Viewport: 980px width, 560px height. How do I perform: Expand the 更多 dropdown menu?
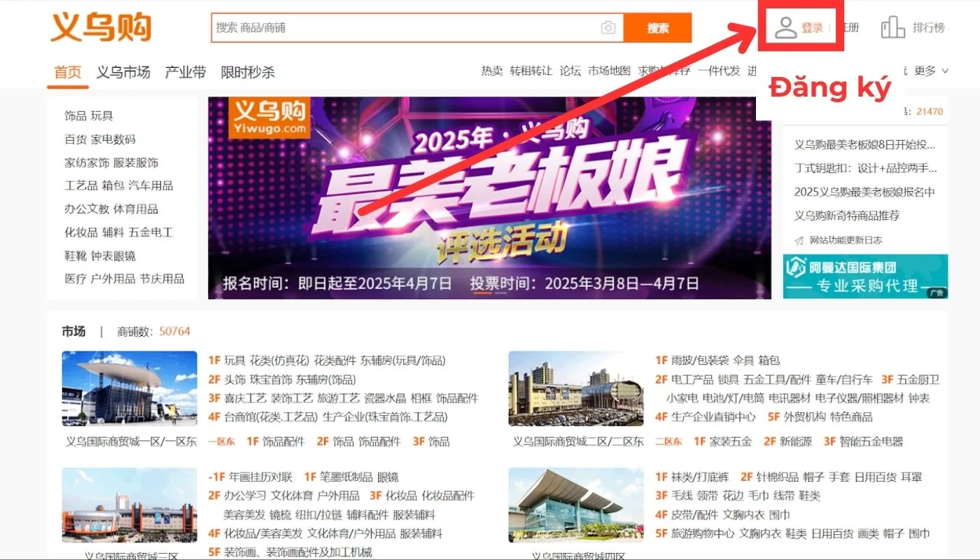(931, 71)
